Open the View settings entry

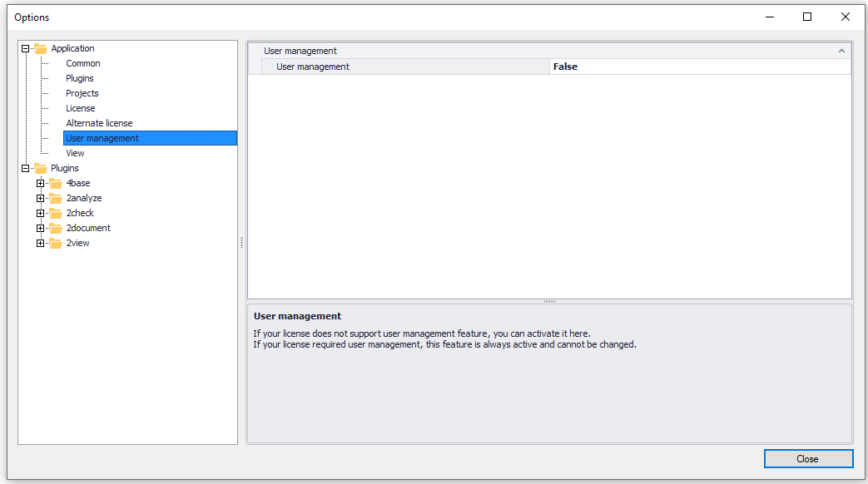pyautogui.click(x=75, y=153)
